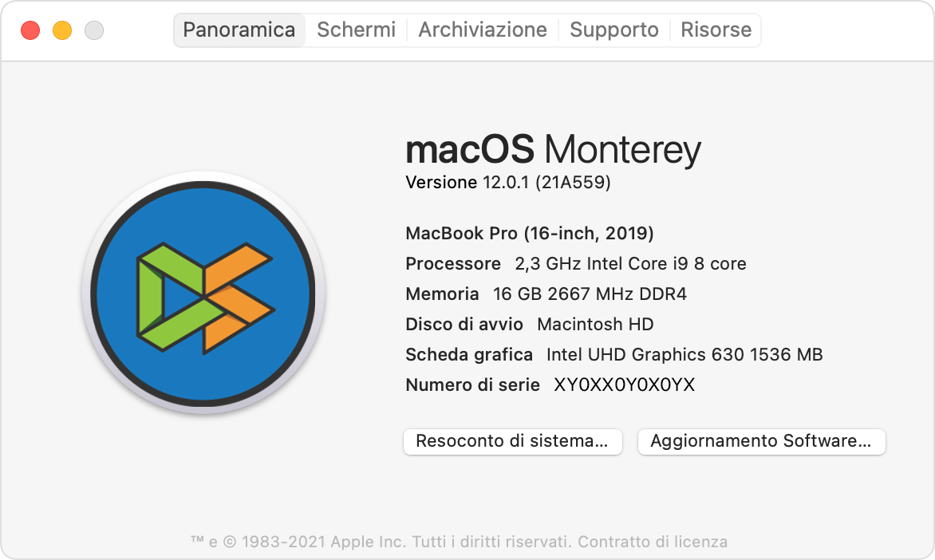Click the Memoria 16 GB value
The image size is (935, 560).
590,294
